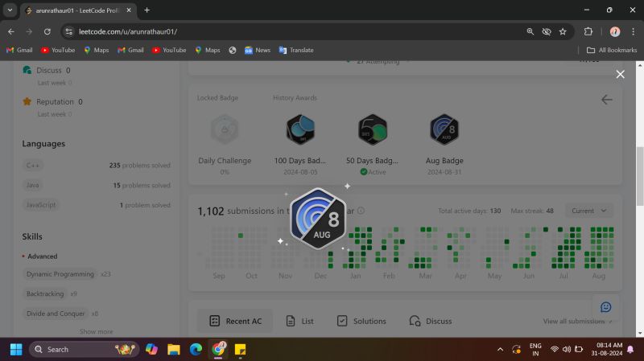This screenshot has width=644, height=361.
Task: Click the submissions info circle icon
Action: click(361, 211)
